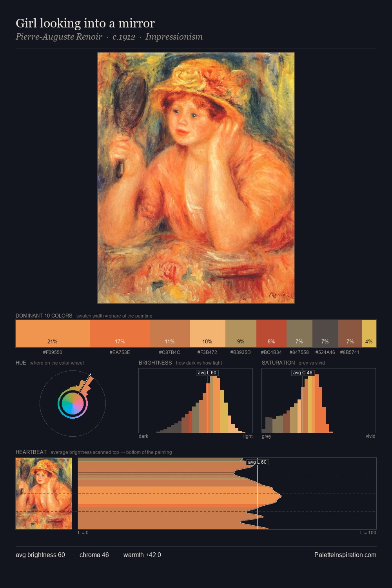Click the 'Impressionism' style label
The width and height of the screenshot is (392, 588).
point(174,37)
